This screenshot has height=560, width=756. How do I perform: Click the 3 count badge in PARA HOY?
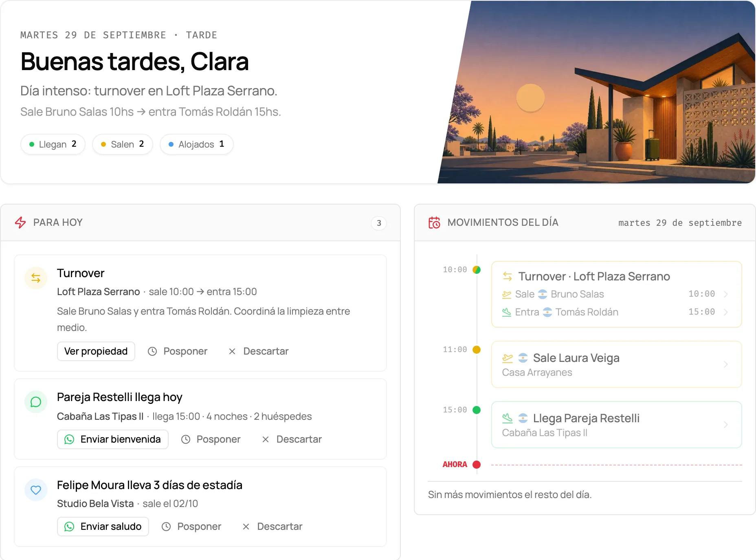pyautogui.click(x=379, y=223)
